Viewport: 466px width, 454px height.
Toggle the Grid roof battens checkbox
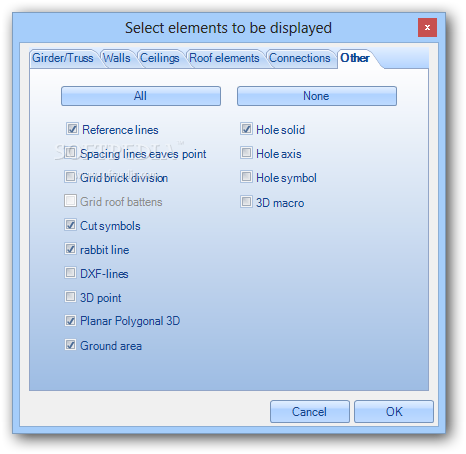[70, 201]
